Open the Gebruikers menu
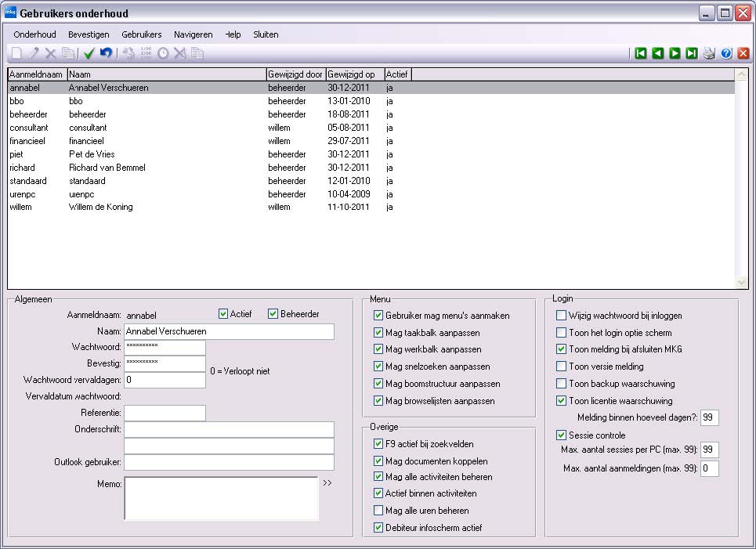This screenshot has height=549, width=756. point(141,34)
